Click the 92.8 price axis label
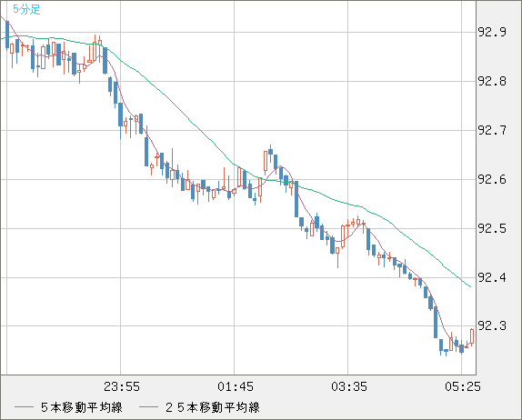Image resolution: width=522 pixels, height=420 pixels. coord(492,81)
